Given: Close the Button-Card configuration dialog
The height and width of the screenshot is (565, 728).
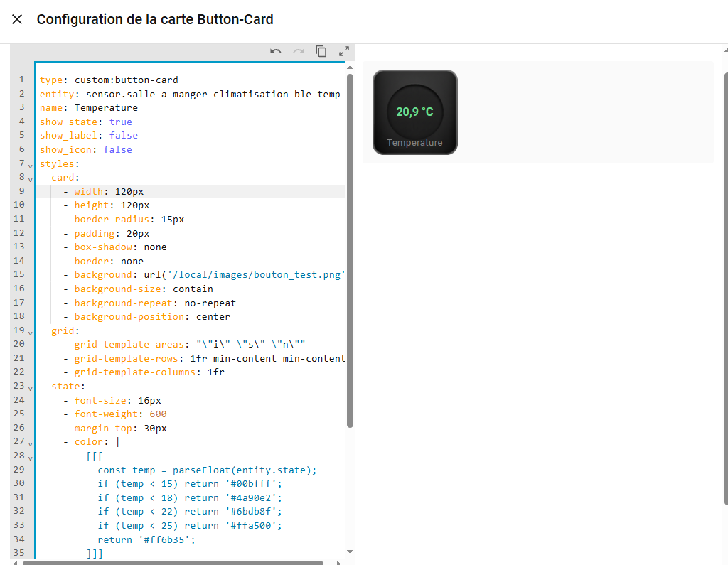Looking at the screenshot, I should coord(17,19).
